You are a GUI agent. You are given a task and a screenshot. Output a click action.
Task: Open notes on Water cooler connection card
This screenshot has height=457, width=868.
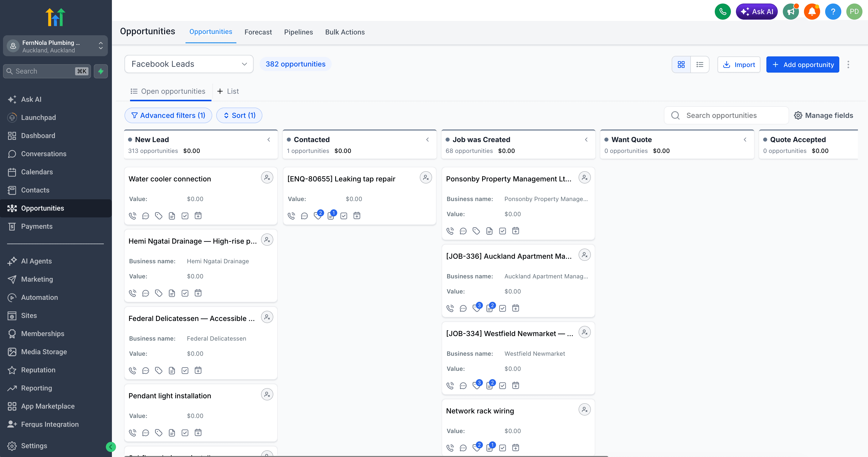coord(172,216)
